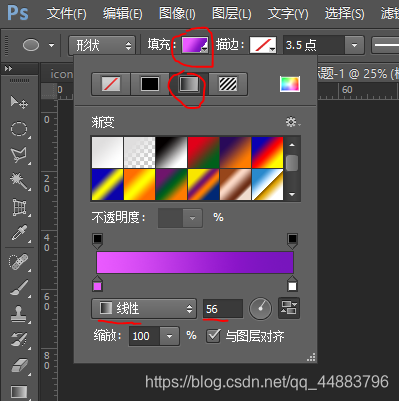Select the History Brush tool
The height and width of the screenshot is (401, 399).
(x=19, y=339)
